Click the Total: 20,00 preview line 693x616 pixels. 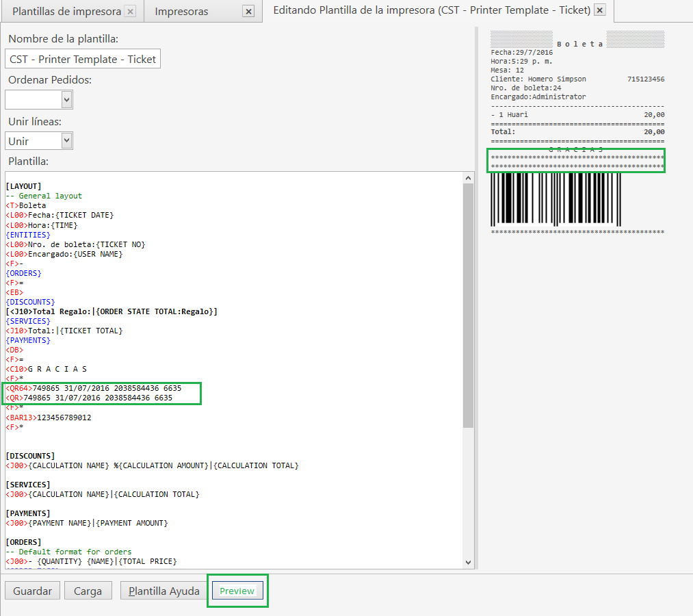tap(577, 132)
